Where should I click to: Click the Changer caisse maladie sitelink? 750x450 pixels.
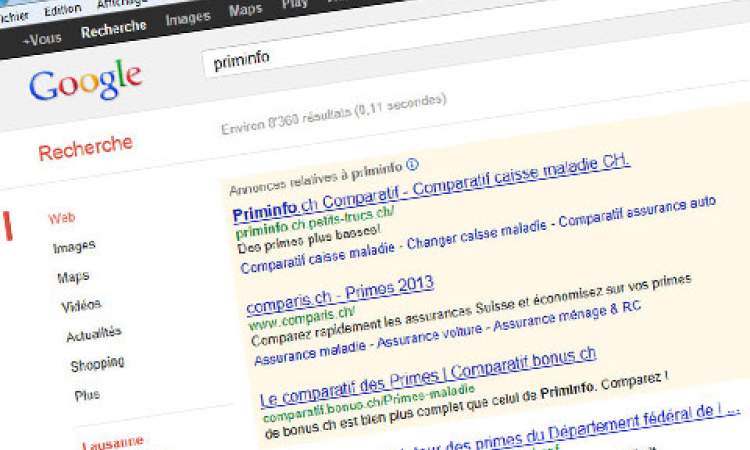pyautogui.click(x=476, y=235)
